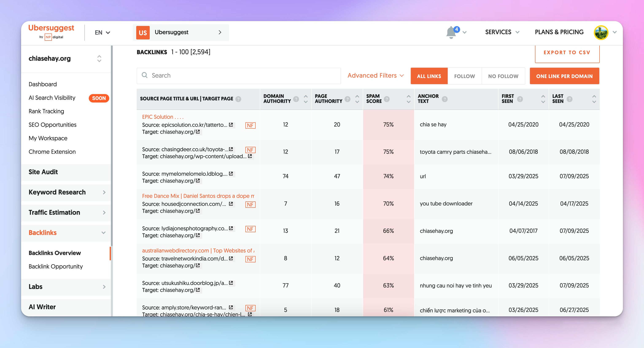Sort by Page Authority arrows
The image size is (644, 348).
click(357, 99)
